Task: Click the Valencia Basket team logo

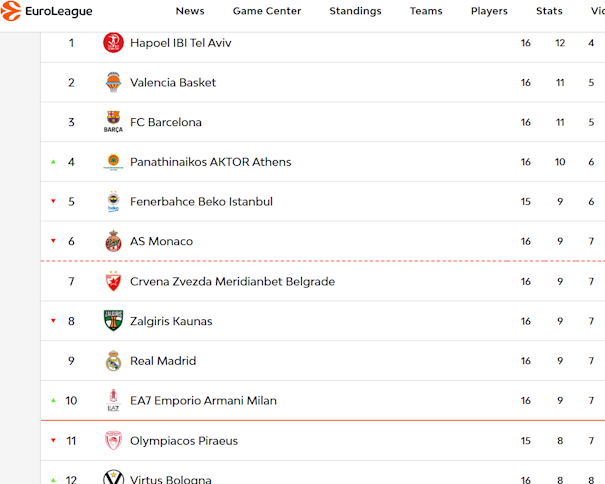Action: (x=113, y=83)
